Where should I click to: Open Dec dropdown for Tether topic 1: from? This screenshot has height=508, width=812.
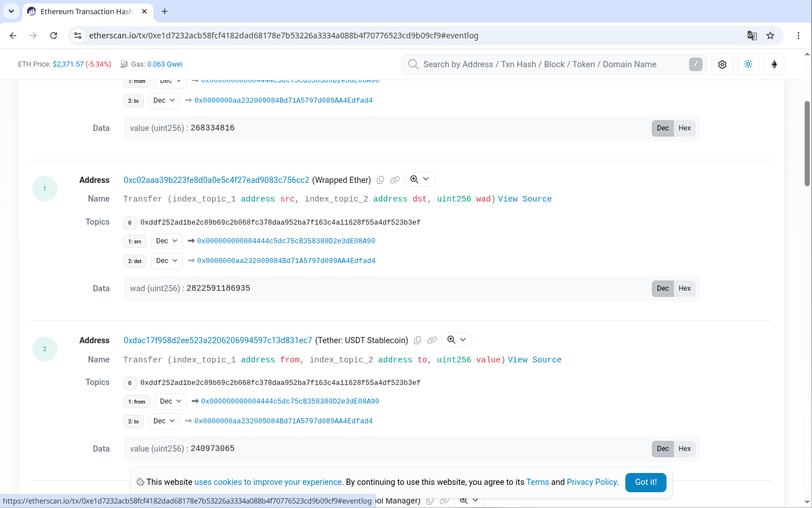coord(171,401)
